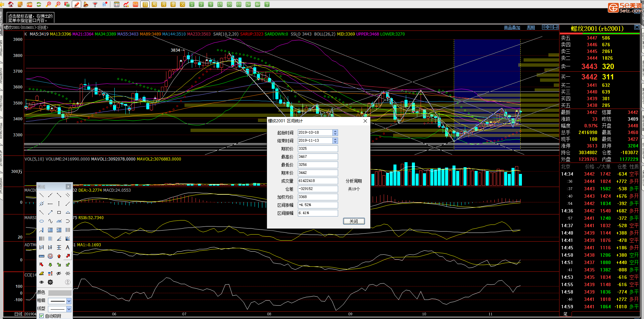The width and height of the screenshot is (644, 319).
Task: Click the 关闭 button in the statistics dialog
Action: 354,221
